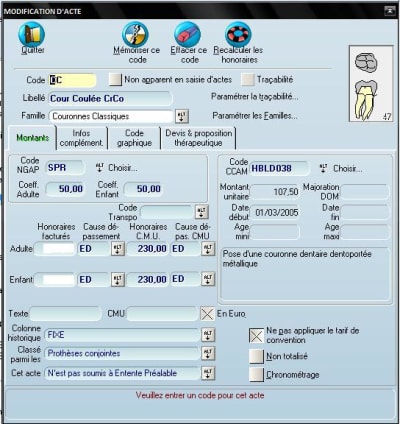Enable the Traçabilité checkbox

(248, 80)
